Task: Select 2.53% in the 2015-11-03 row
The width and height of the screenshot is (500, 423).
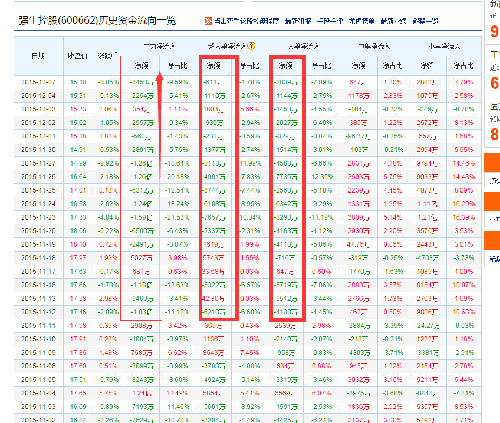Action: (323, 406)
